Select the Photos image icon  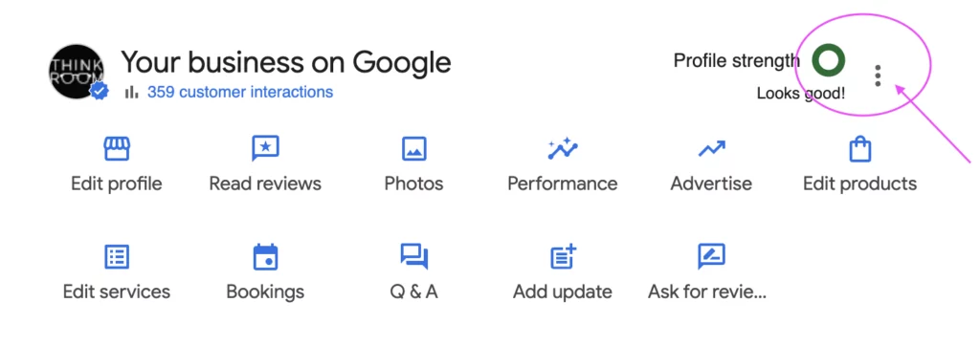(x=413, y=149)
